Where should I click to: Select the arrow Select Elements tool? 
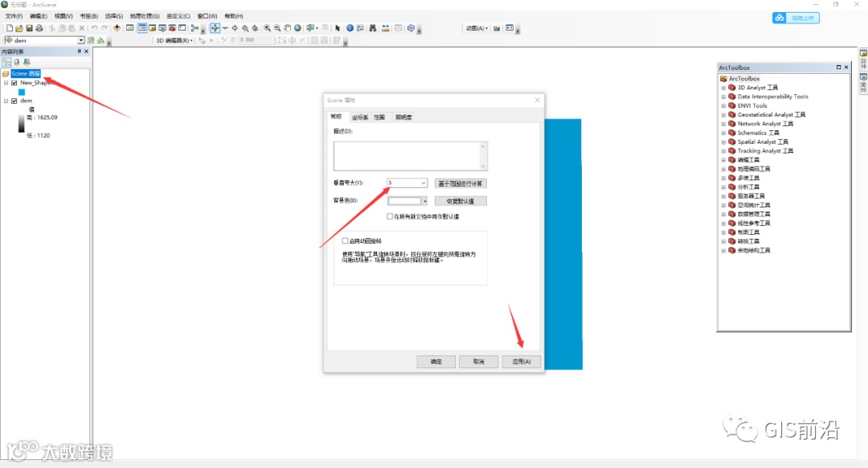point(338,27)
